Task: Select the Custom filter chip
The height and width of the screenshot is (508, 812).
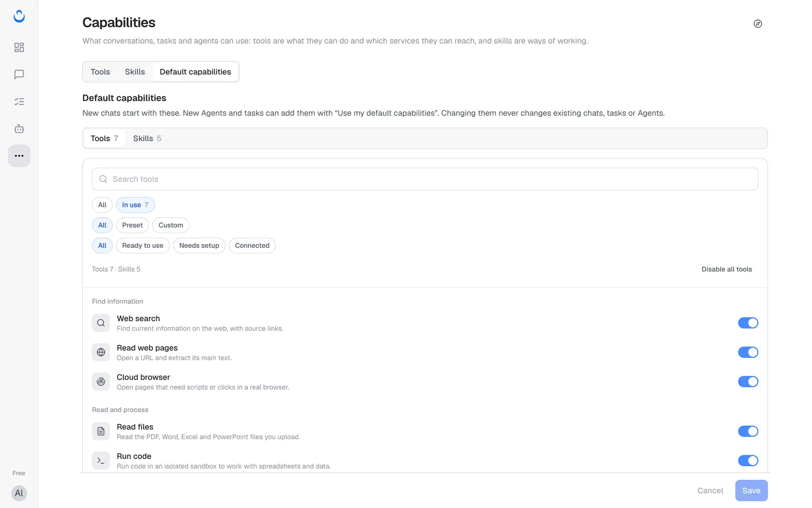Action: [x=171, y=225]
